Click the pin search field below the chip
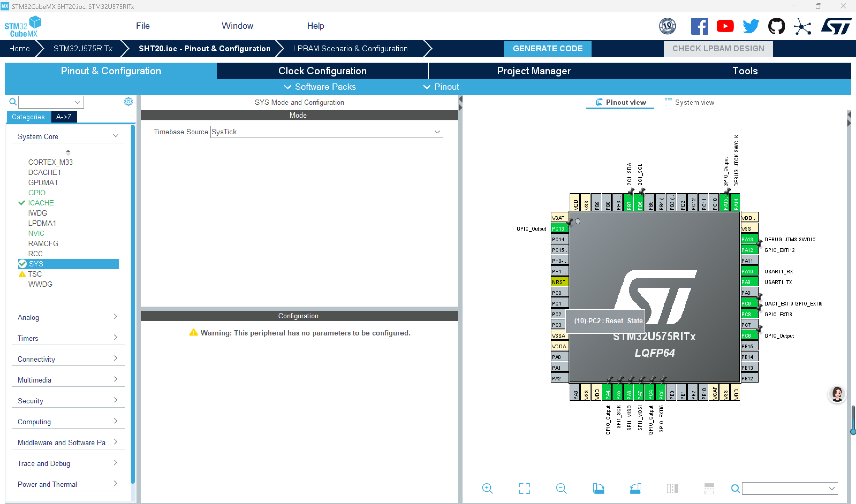 pyautogui.click(x=786, y=488)
